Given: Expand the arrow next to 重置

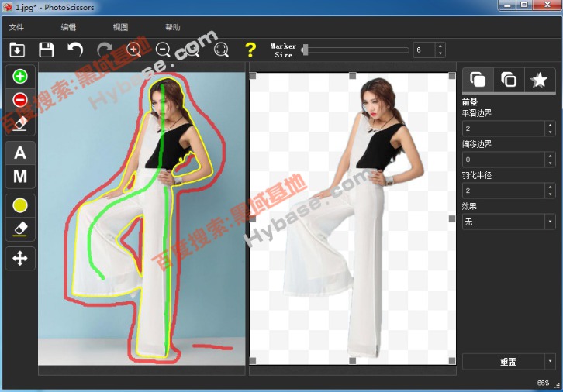Looking at the screenshot, I should pyautogui.click(x=550, y=362).
